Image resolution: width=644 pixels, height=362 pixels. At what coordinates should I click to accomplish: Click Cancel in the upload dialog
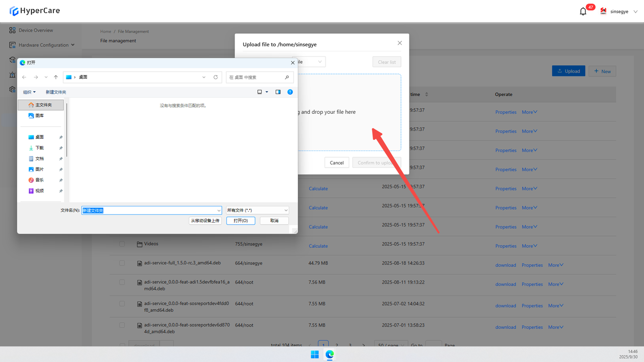coord(337,163)
